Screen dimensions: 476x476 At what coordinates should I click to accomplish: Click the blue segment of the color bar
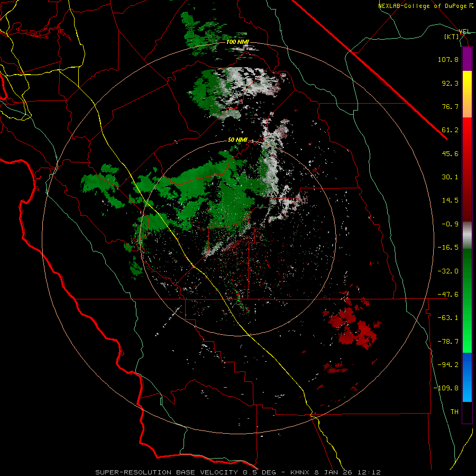467,377
